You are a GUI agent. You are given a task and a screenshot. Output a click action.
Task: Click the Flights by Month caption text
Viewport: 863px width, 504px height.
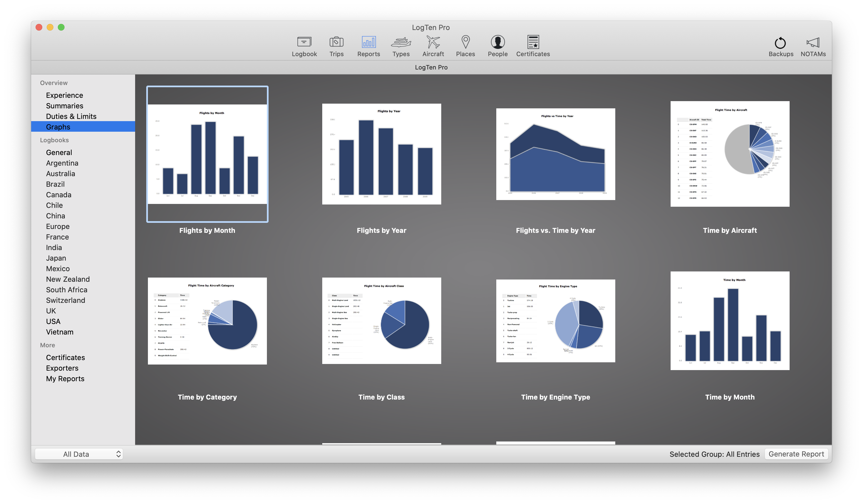207,230
